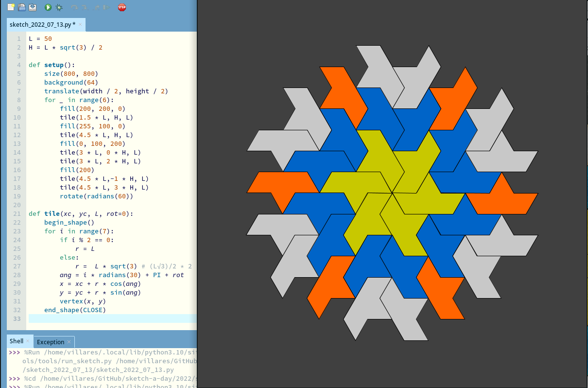The height and width of the screenshot is (388, 588).
Task: Click the Step into icon
Action: coord(85,7)
